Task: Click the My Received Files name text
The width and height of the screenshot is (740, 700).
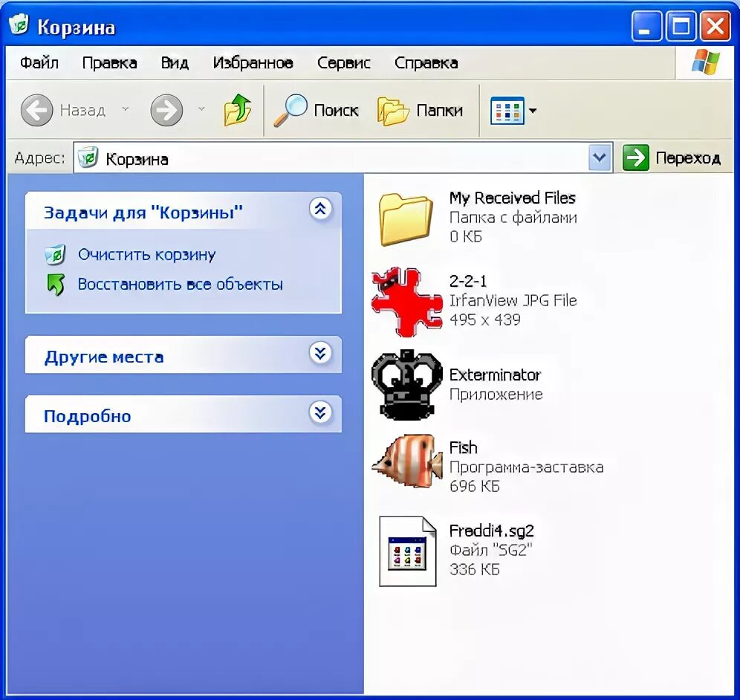Action: pyautogui.click(x=512, y=198)
